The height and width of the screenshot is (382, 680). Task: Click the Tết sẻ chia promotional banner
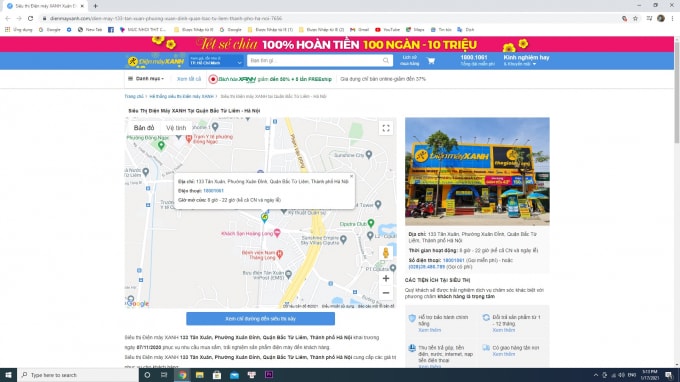pyautogui.click(x=337, y=44)
